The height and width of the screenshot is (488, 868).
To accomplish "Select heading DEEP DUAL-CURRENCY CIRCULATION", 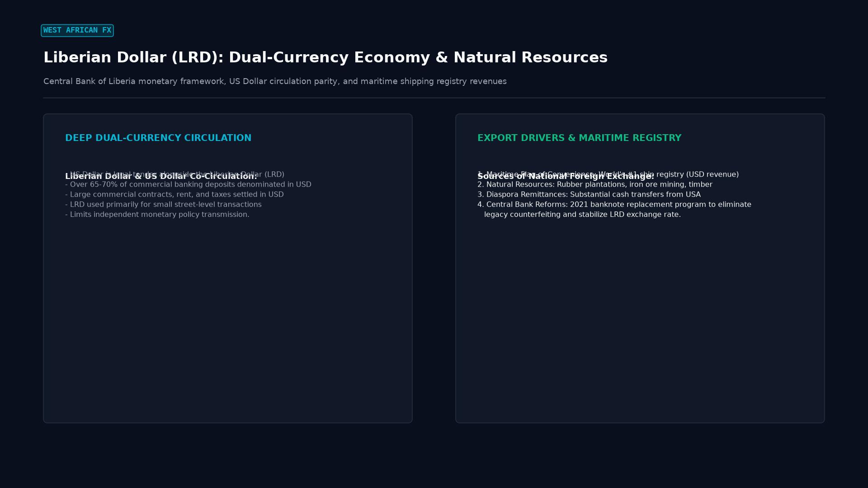I will click(x=158, y=138).
